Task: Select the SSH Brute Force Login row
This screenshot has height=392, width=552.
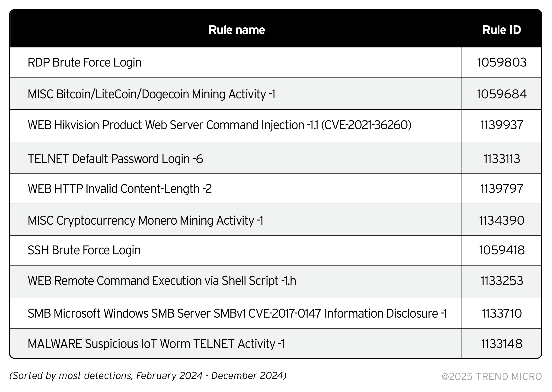Action: coord(84,250)
